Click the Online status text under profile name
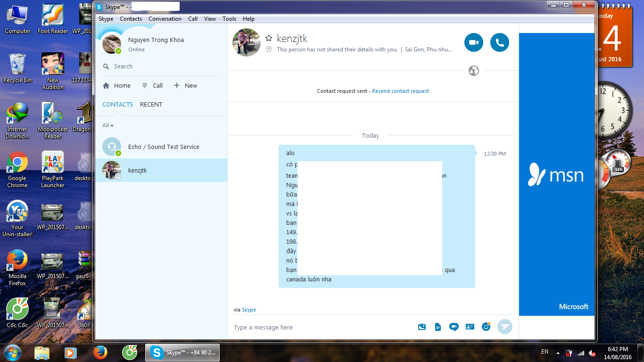644x362 pixels. [137, 49]
